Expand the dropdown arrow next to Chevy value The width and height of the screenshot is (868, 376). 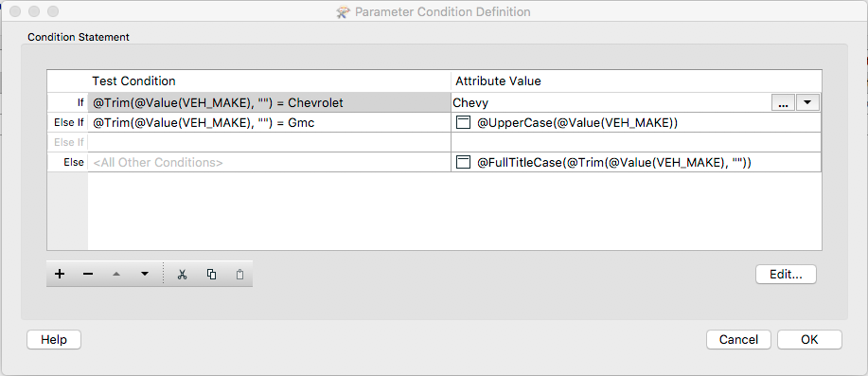807,102
